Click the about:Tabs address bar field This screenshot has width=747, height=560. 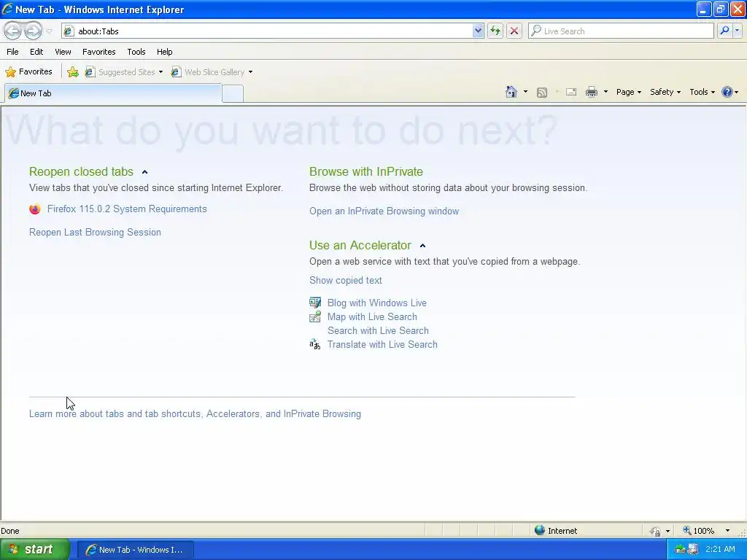coord(274,31)
